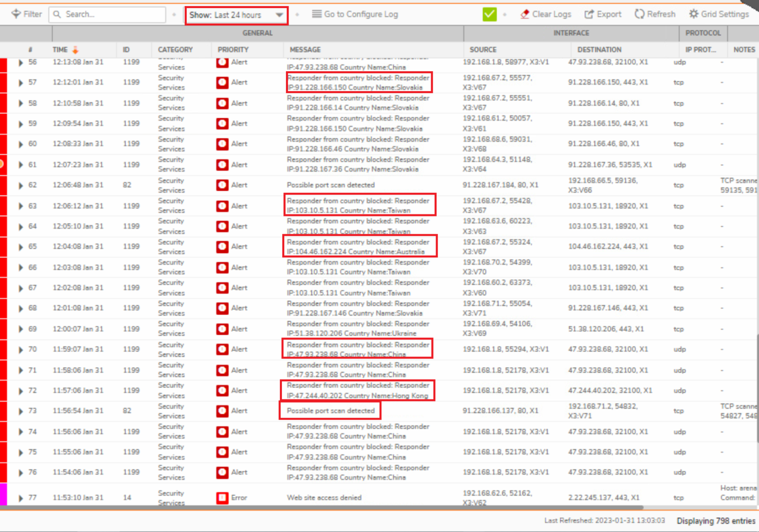
Task: Toggle the green checkmark status button
Action: click(489, 14)
